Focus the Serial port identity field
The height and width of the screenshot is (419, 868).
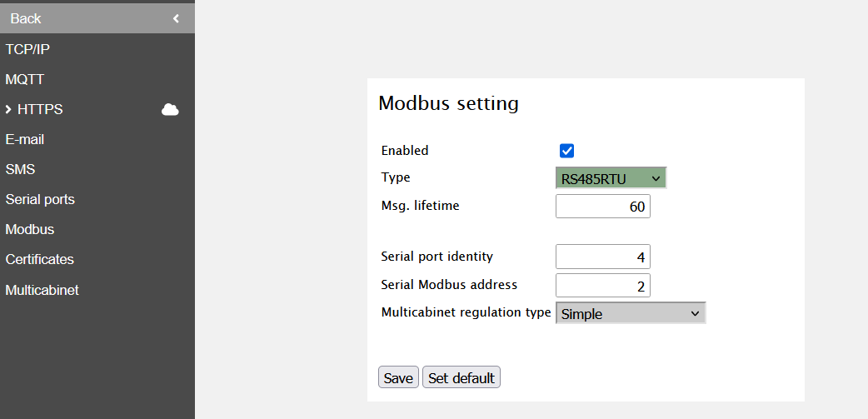[602, 257]
